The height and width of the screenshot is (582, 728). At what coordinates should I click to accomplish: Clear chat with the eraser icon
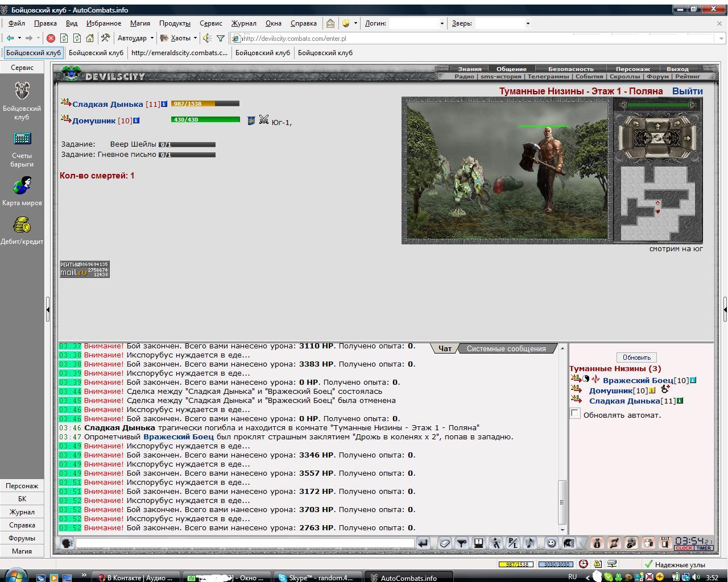(x=445, y=543)
